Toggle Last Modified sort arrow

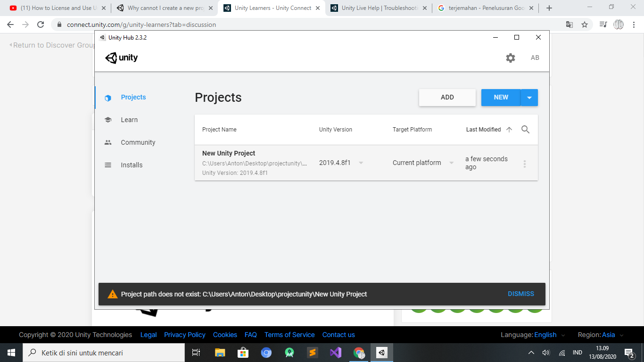pyautogui.click(x=509, y=130)
